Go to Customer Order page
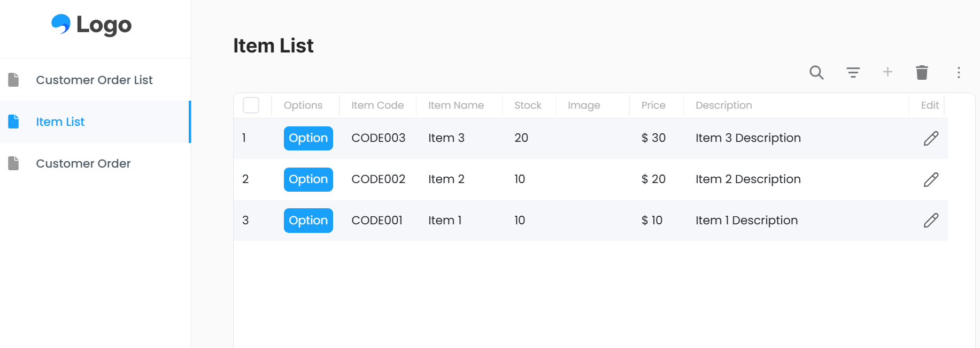This screenshot has height=348, width=980. tap(95, 163)
